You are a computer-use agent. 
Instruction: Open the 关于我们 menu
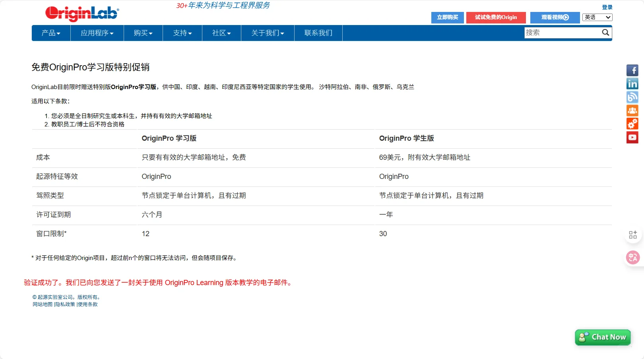point(267,33)
